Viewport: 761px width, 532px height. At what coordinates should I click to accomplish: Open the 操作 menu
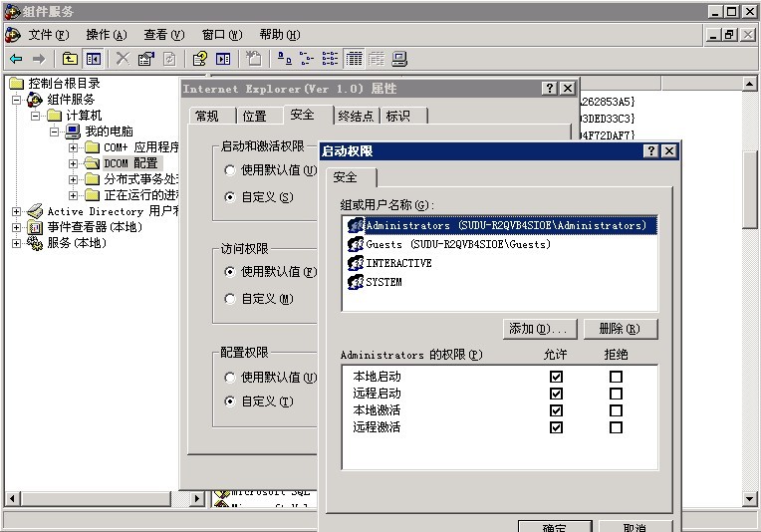click(106, 35)
